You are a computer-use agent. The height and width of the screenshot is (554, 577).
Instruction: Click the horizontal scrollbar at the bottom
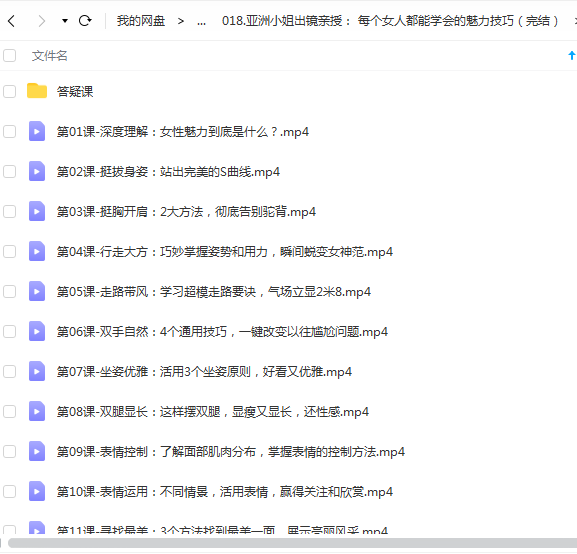pos(293,543)
